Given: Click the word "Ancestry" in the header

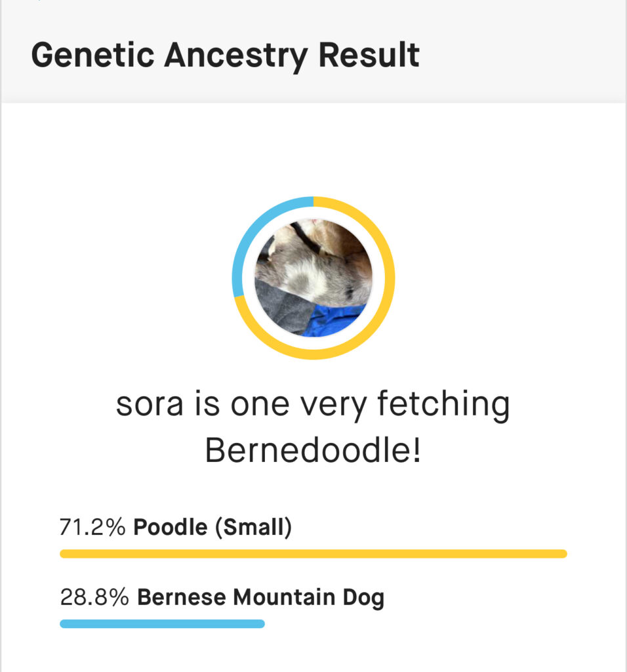Looking at the screenshot, I should coord(235,55).
